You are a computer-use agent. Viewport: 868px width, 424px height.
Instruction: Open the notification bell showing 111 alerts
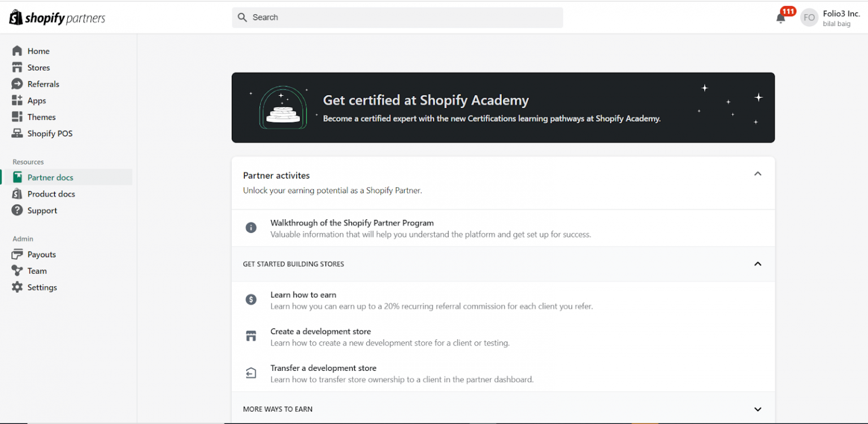(x=780, y=18)
